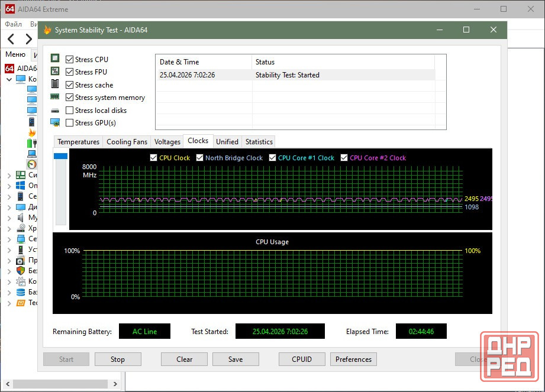Click the memory module icon beside Stress system memory

[55, 97]
